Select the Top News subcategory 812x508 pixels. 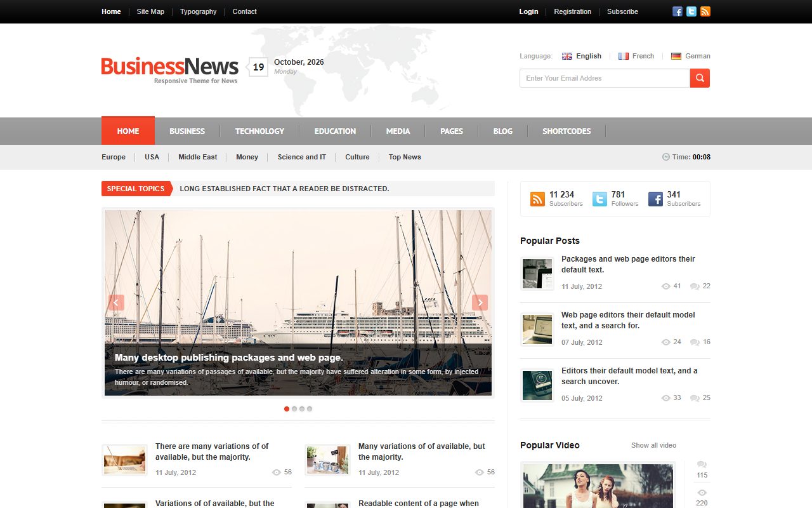coord(405,157)
